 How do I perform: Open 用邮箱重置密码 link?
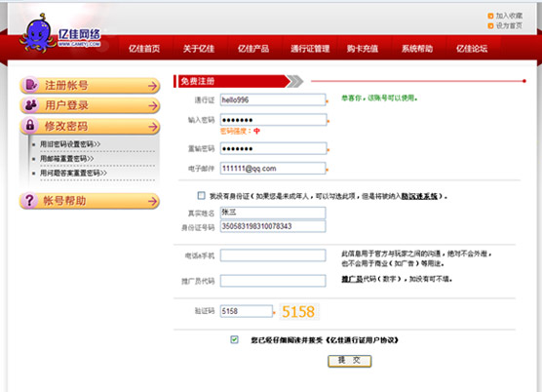point(66,159)
